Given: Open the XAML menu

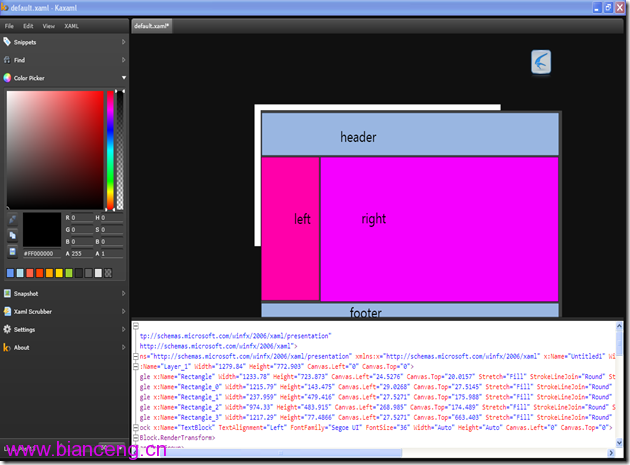Looking at the screenshot, I should point(72,26).
